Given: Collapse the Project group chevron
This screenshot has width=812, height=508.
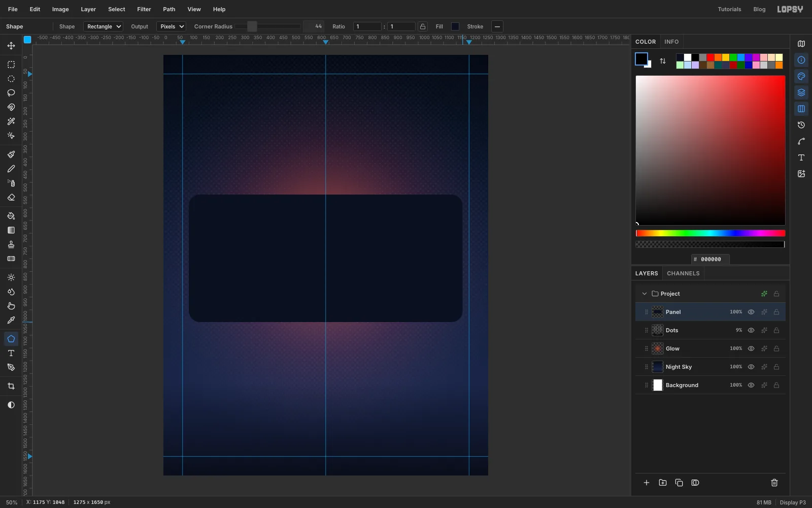Looking at the screenshot, I should click(645, 294).
